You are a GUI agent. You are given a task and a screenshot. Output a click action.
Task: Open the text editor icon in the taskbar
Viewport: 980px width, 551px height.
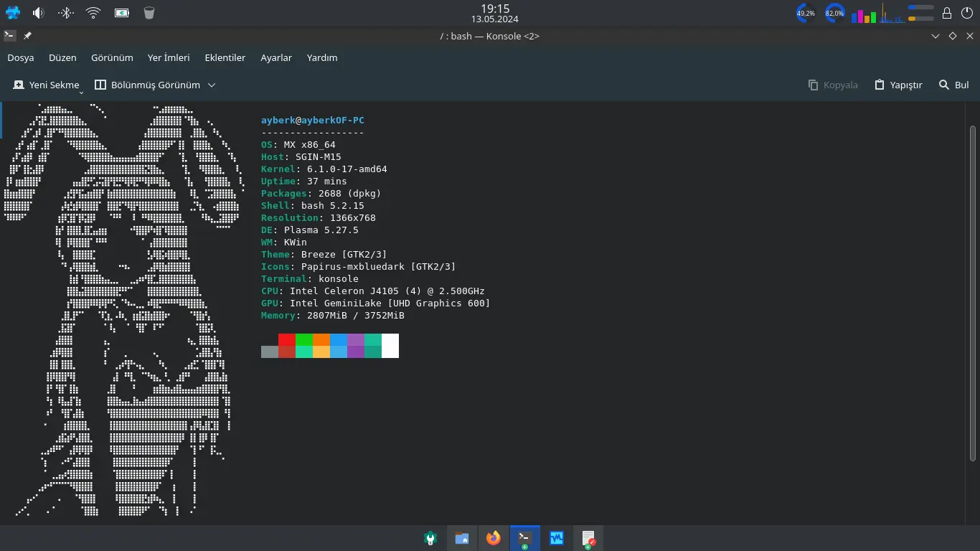tap(588, 538)
